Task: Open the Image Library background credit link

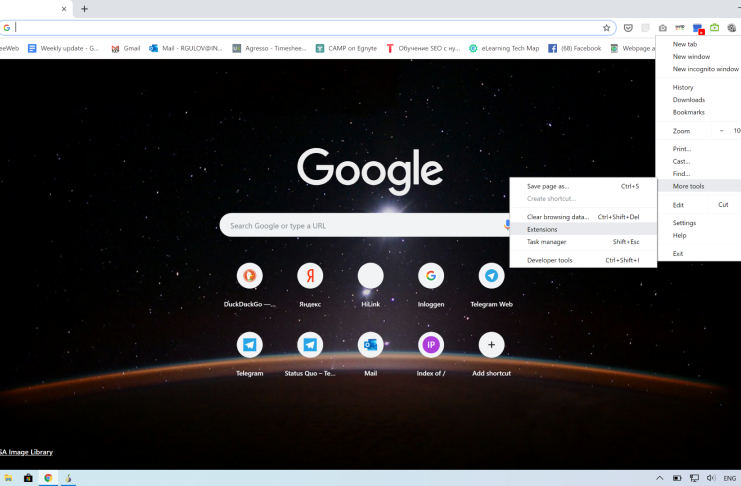Action: [26, 452]
